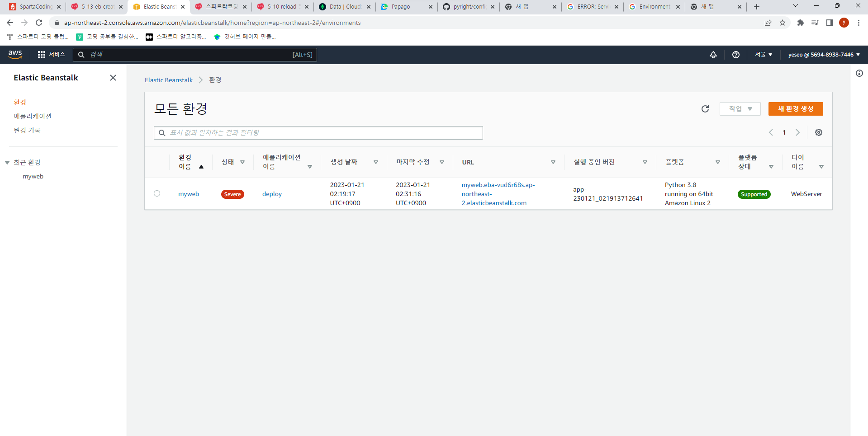The height and width of the screenshot is (436, 868).
Task: Refresh the environments list
Action: click(x=705, y=109)
